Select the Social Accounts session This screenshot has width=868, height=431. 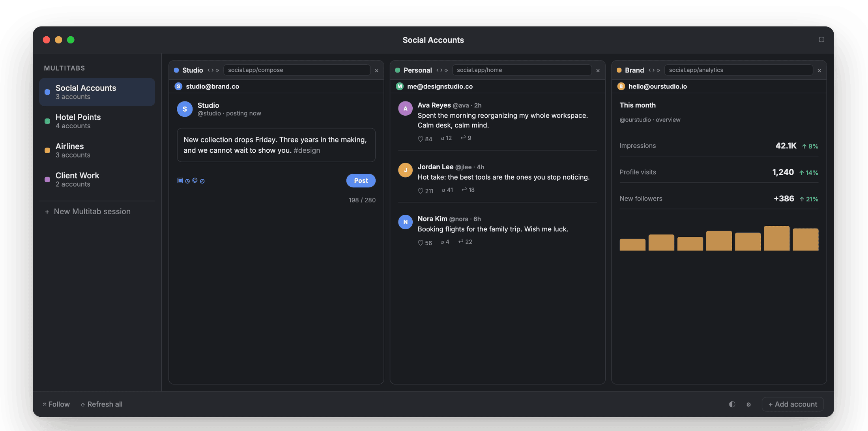tap(97, 92)
